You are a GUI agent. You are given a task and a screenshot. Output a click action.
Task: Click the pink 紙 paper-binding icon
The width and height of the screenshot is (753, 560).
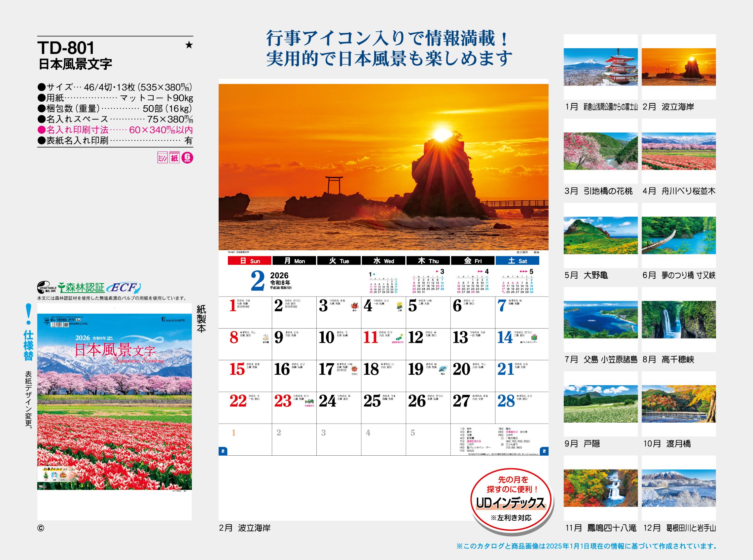pos(175,158)
